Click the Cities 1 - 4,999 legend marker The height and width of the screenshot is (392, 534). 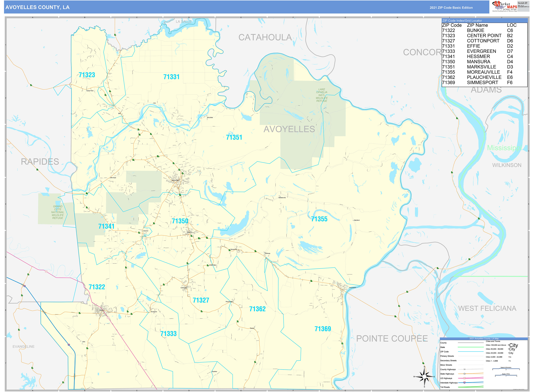tap(510, 361)
